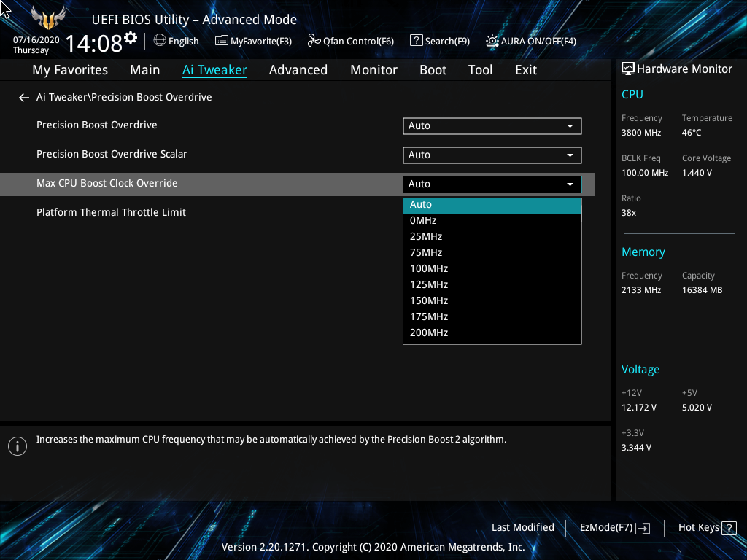Click Core Voltage value 1.440 V
Screen dimensions: 747x560
[697, 173]
